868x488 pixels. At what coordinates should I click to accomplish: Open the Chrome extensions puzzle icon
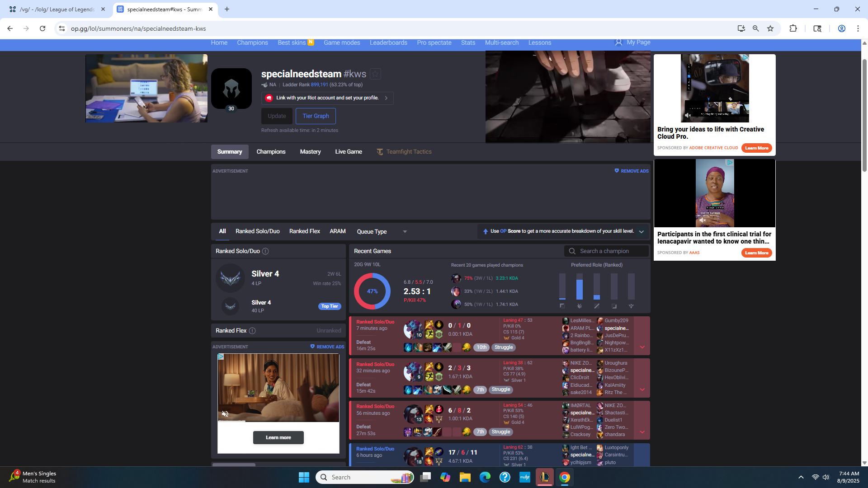pos(793,28)
